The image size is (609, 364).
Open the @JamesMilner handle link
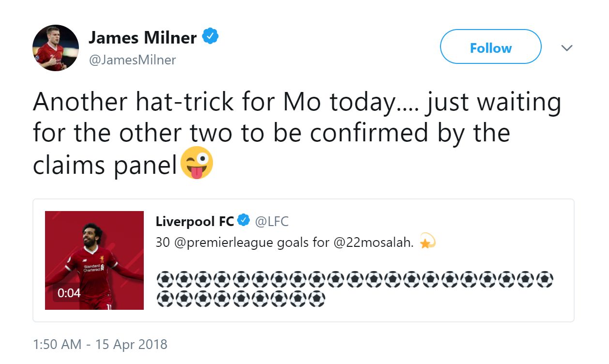pos(133,60)
